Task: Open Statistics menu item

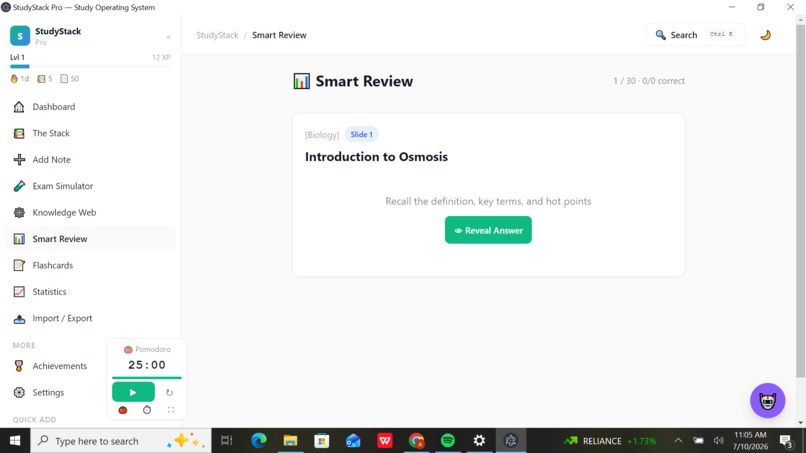Action: click(x=90, y=292)
